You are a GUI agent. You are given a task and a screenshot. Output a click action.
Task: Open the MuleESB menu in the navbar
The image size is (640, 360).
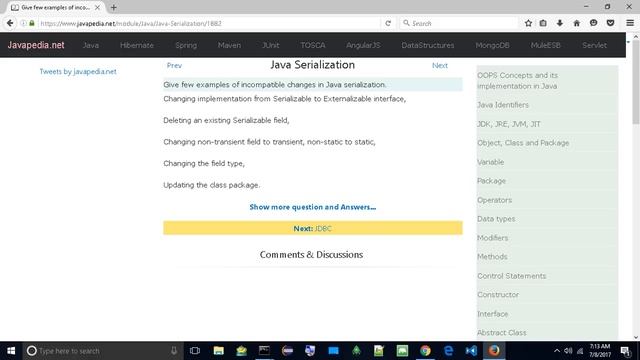coord(546,45)
